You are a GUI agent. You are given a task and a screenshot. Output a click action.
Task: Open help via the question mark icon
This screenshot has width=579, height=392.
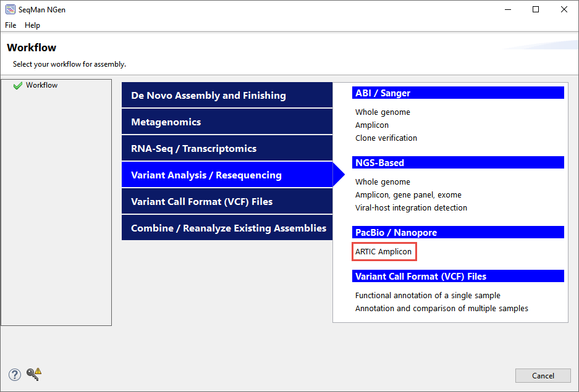pyautogui.click(x=14, y=373)
